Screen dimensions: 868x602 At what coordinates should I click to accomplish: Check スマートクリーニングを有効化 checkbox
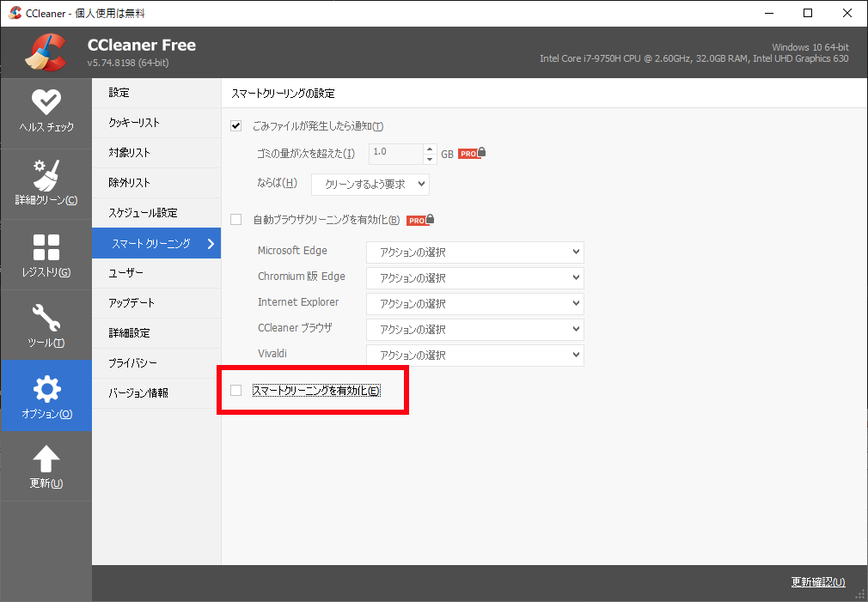point(235,390)
